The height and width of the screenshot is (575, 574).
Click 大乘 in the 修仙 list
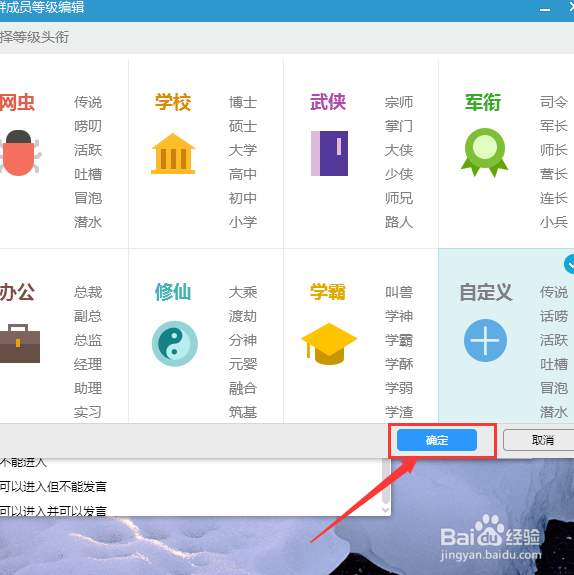pyautogui.click(x=243, y=292)
